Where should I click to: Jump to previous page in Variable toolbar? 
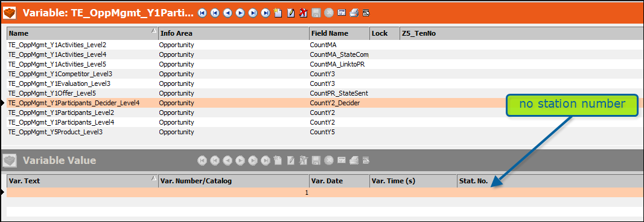pos(214,13)
